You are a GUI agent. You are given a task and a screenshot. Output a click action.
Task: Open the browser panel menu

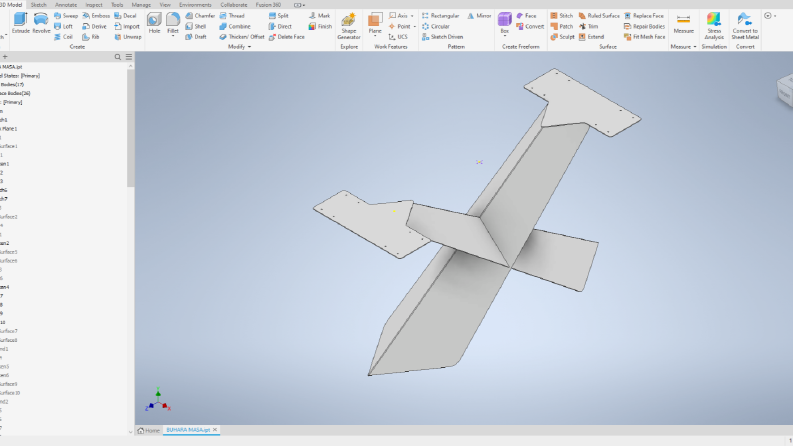(129, 57)
